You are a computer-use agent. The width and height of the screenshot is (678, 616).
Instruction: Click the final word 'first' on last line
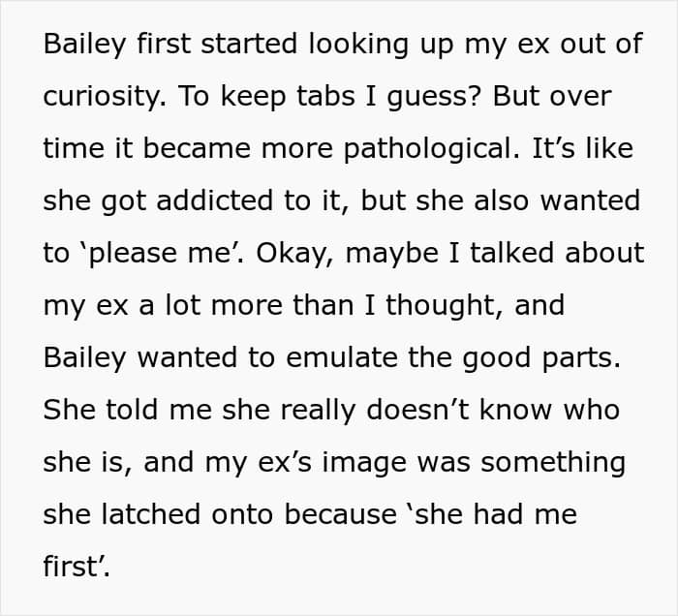pos(76,567)
